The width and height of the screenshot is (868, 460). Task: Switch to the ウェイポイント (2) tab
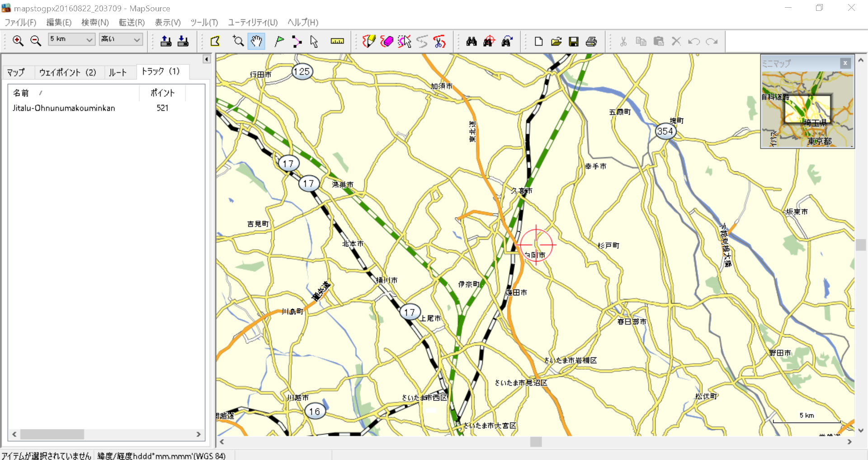coord(67,72)
